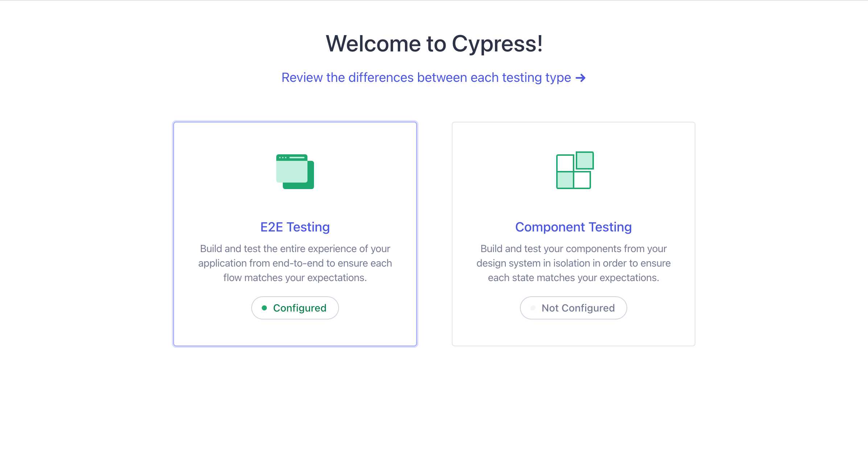The width and height of the screenshot is (868, 468).
Task: Click the arrow after the review link
Action: 580,78
